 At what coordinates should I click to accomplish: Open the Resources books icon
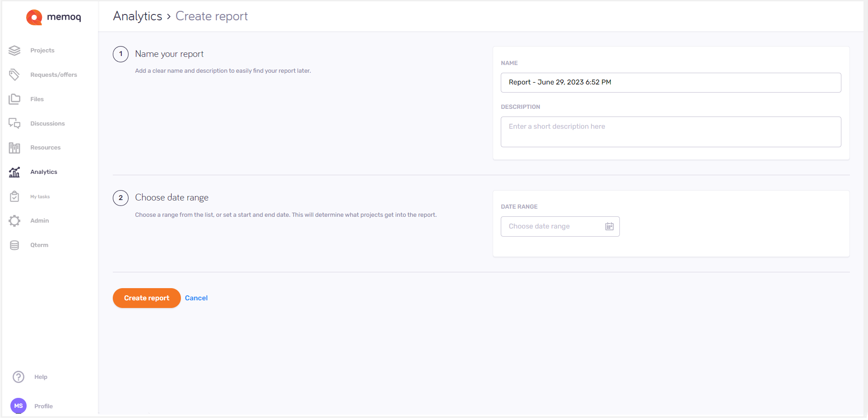[x=14, y=148]
